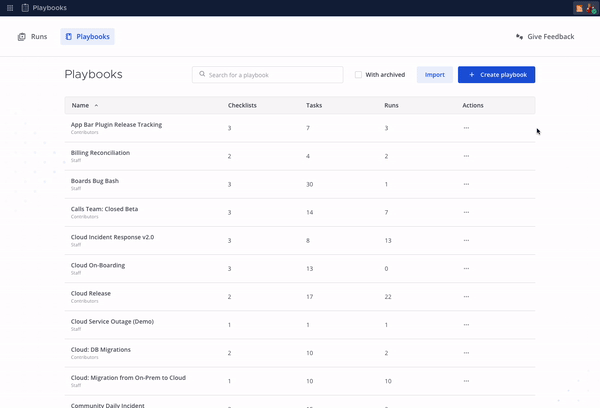The height and width of the screenshot is (408, 600).
Task: Open actions menu for Cloud On-Boarding
Action: click(x=466, y=269)
